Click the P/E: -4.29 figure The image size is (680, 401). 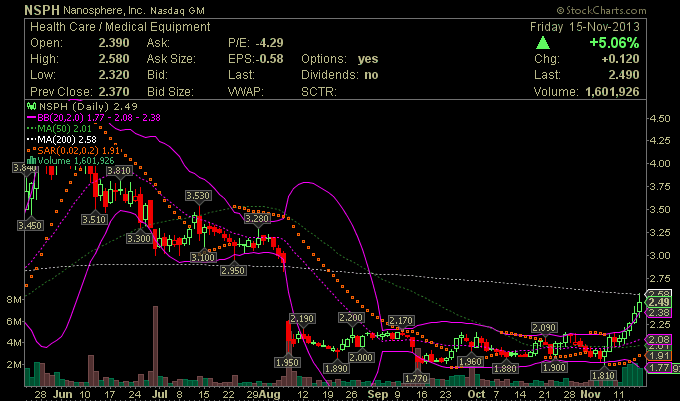point(255,43)
